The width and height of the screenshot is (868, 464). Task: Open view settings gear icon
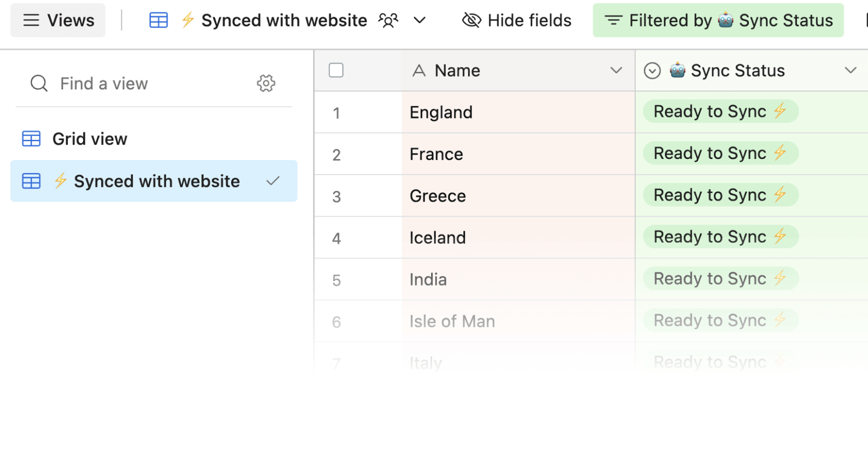point(266,84)
